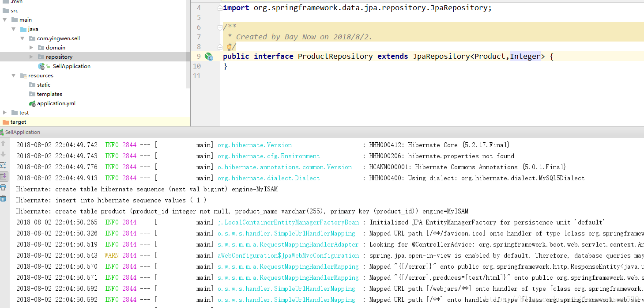The height and width of the screenshot is (308, 644).
Task: Click the 'create table product' Hibernate log line
Action: 242,211
